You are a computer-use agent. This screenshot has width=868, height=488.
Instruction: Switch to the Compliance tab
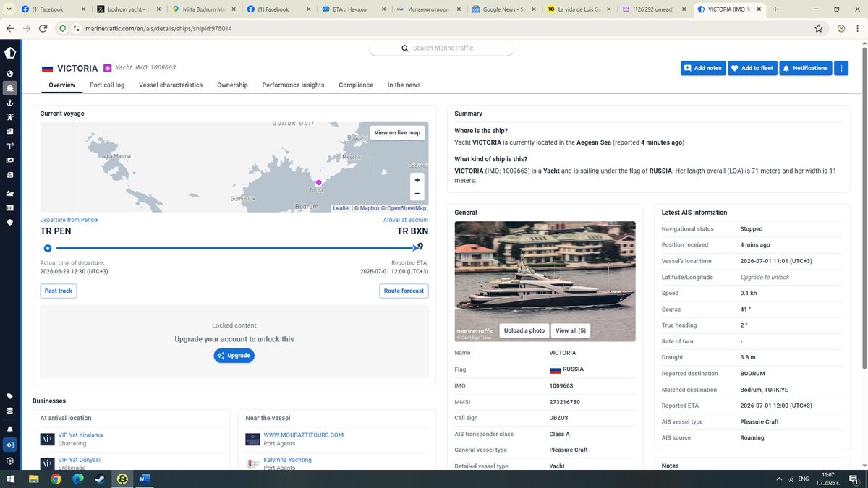click(x=356, y=85)
